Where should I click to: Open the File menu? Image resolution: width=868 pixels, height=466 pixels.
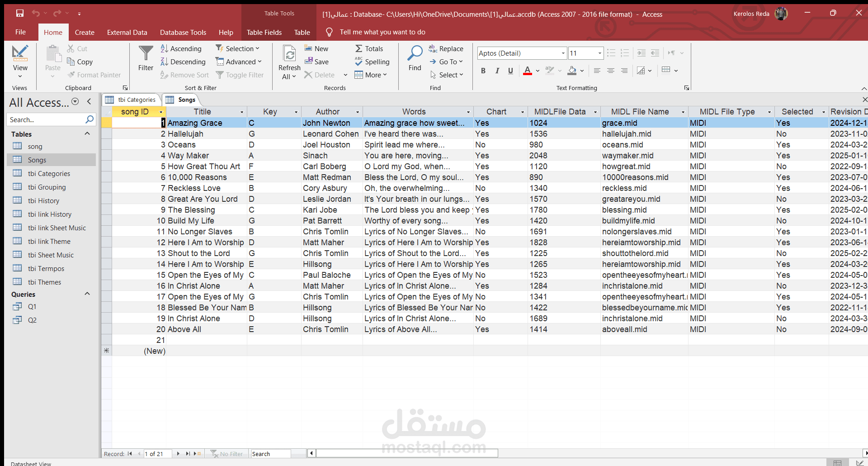coord(20,32)
